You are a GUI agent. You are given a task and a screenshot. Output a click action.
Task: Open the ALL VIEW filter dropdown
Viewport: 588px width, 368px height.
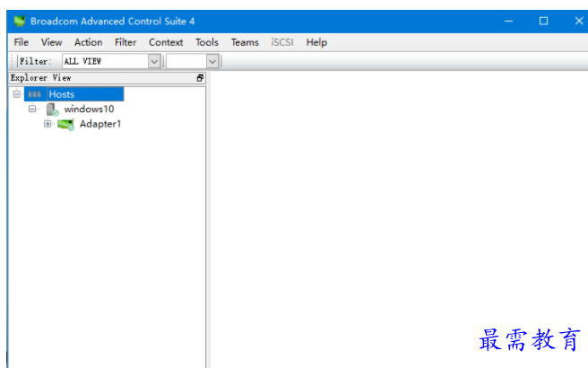(154, 61)
